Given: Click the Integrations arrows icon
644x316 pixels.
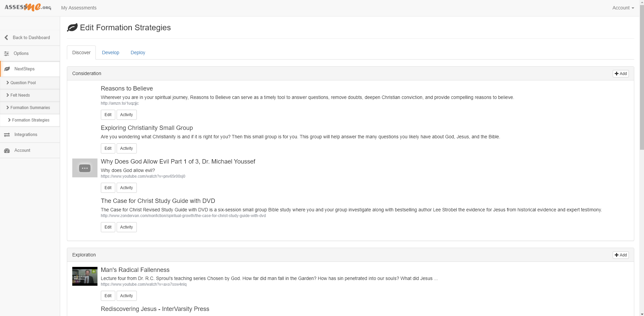Looking at the screenshot, I should [x=7, y=135].
